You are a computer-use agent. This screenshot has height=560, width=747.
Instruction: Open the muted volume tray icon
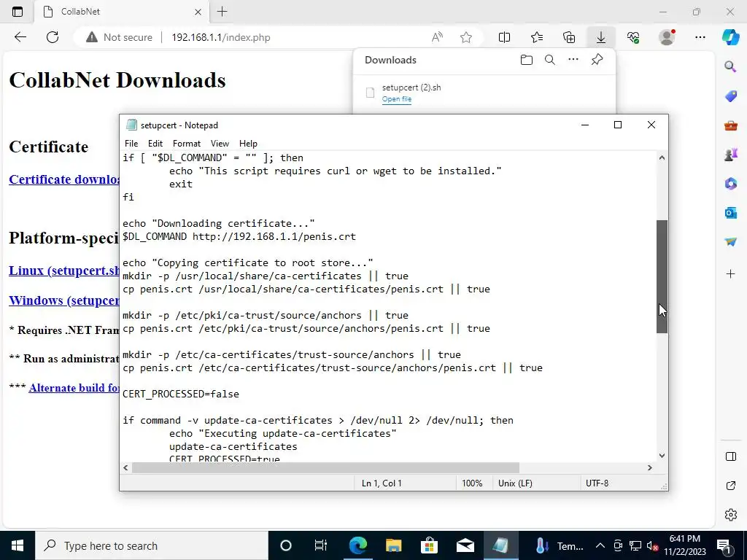tap(653, 545)
